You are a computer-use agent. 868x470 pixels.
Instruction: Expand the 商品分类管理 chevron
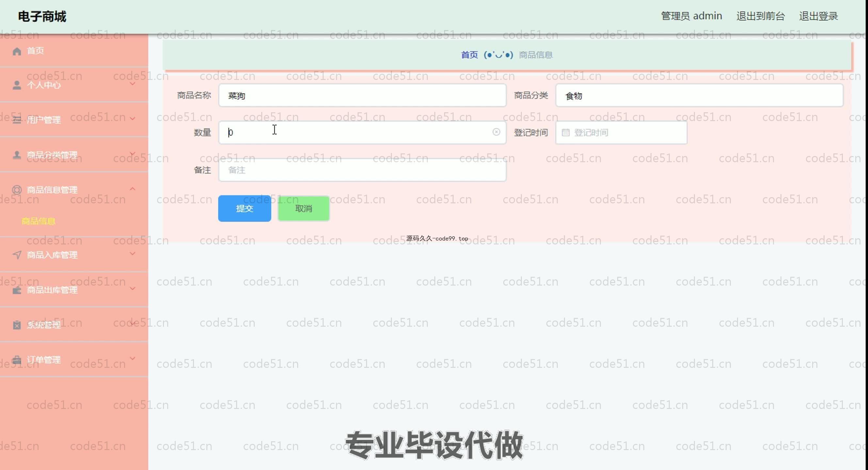click(133, 153)
